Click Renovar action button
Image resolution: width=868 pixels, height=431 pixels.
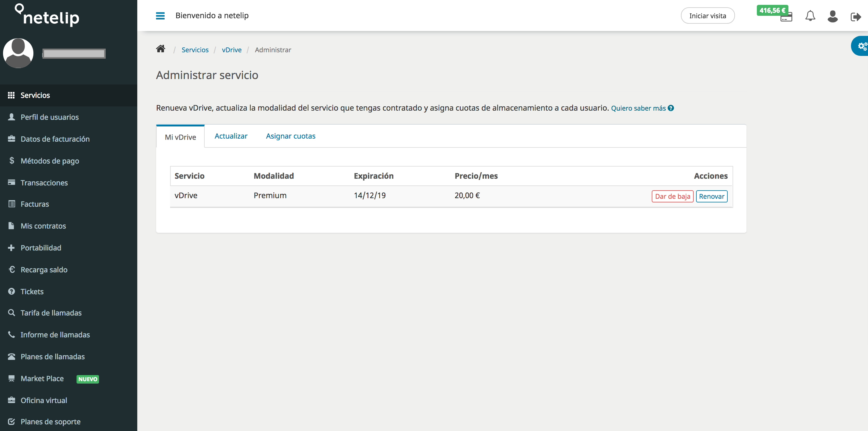tap(711, 196)
